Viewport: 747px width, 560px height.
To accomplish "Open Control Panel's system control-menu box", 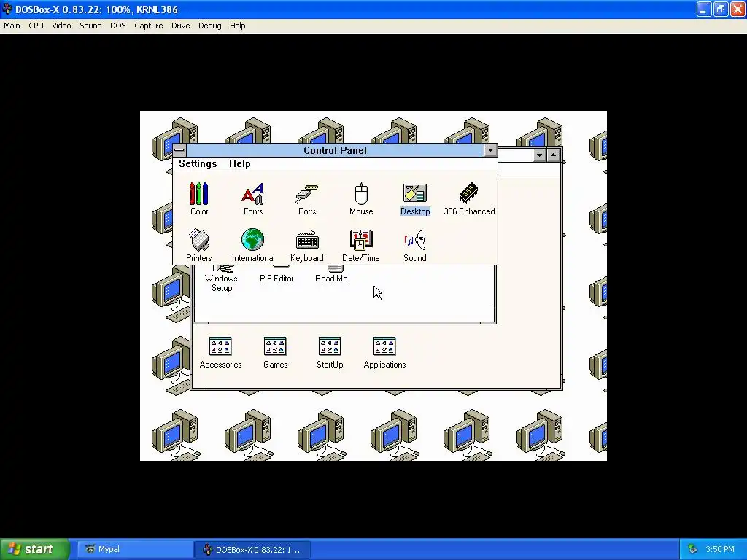I will point(179,150).
